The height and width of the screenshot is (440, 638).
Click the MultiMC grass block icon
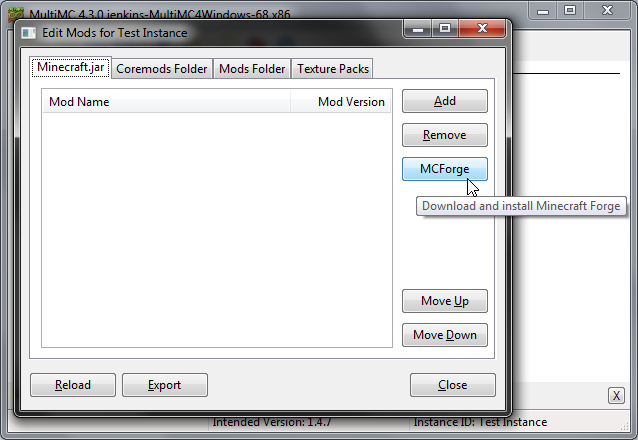click(x=16, y=15)
